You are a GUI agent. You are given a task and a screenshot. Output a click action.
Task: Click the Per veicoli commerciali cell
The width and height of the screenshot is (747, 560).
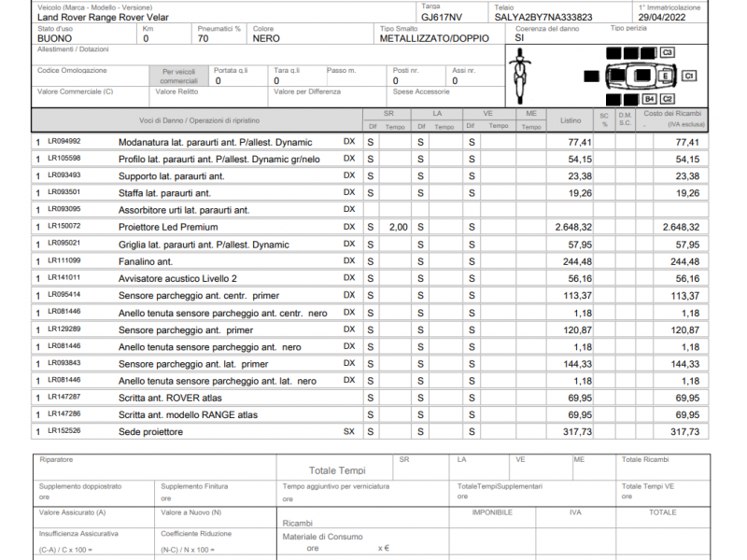point(178,77)
